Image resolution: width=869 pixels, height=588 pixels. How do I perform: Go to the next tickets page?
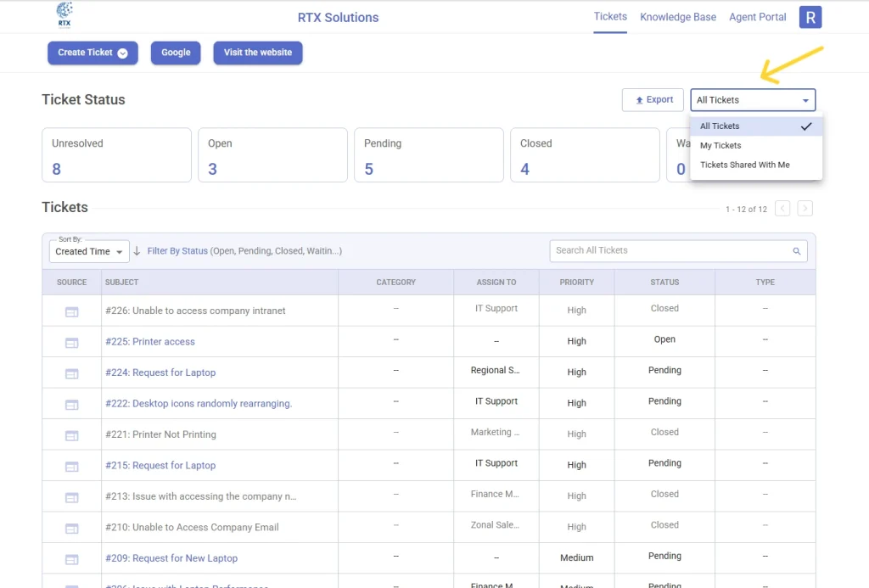[805, 209]
